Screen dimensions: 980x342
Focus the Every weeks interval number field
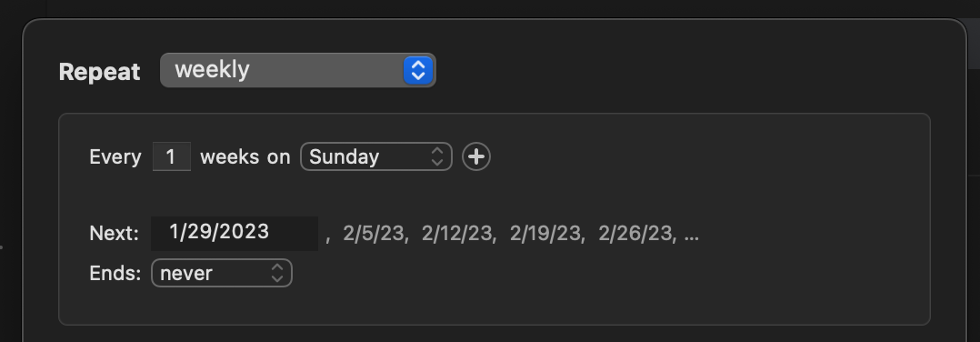point(171,156)
